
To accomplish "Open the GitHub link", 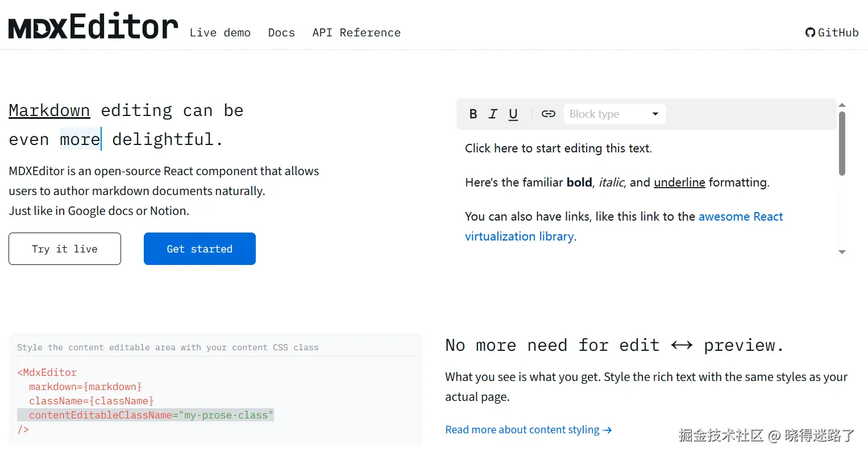I will click(832, 33).
